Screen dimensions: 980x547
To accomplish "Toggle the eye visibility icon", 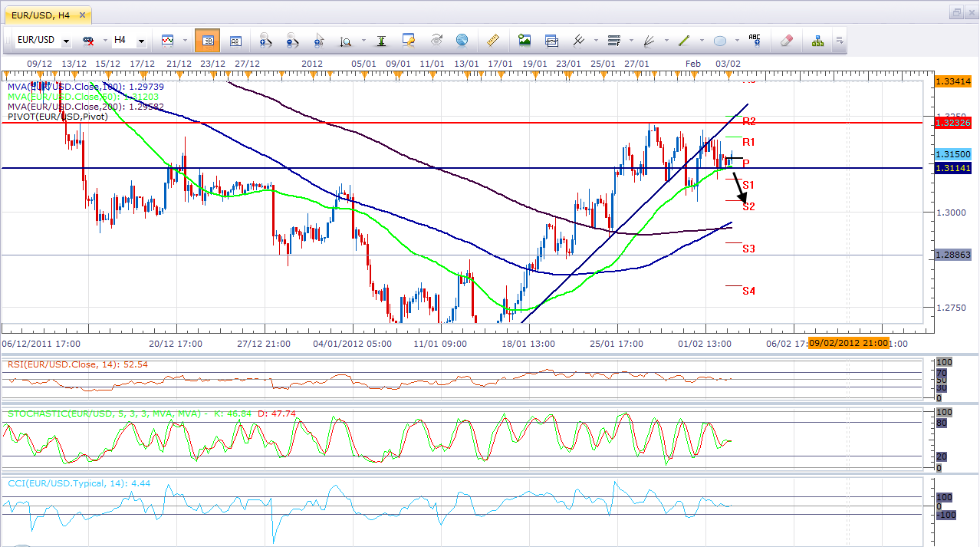I will click(436, 40).
